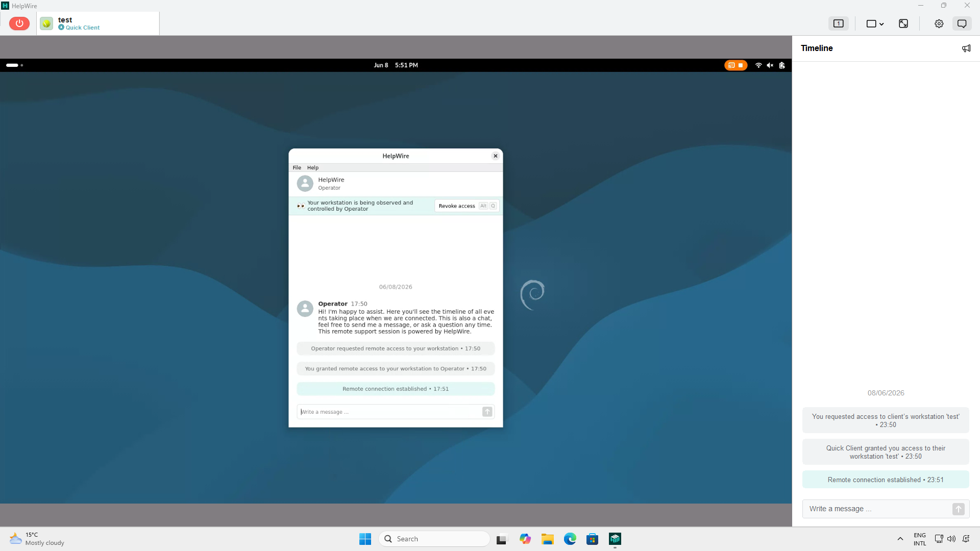
Task: Click the orange screen sharing indicator
Action: [x=736, y=65]
